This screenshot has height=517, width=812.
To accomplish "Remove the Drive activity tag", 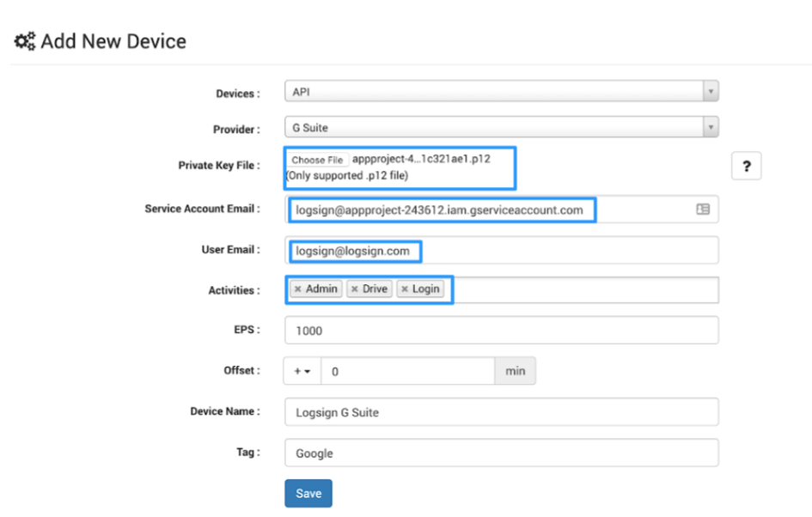I will (355, 289).
